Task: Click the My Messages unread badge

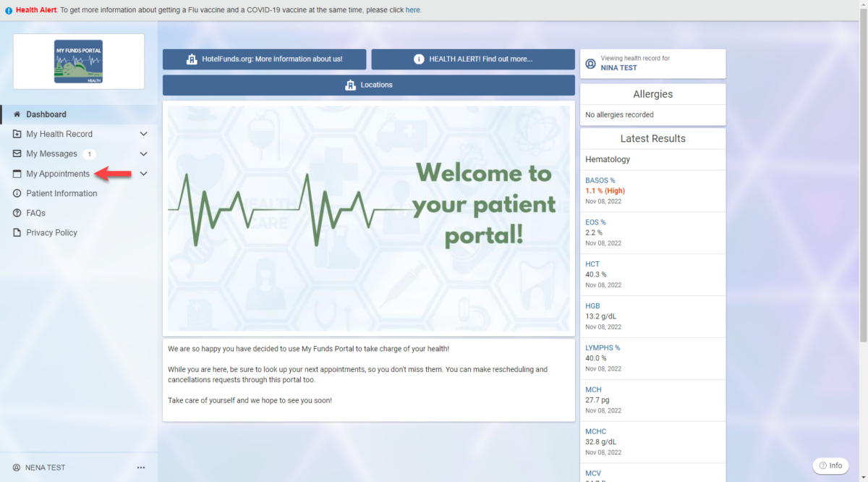Action: [x=89, y=154]
